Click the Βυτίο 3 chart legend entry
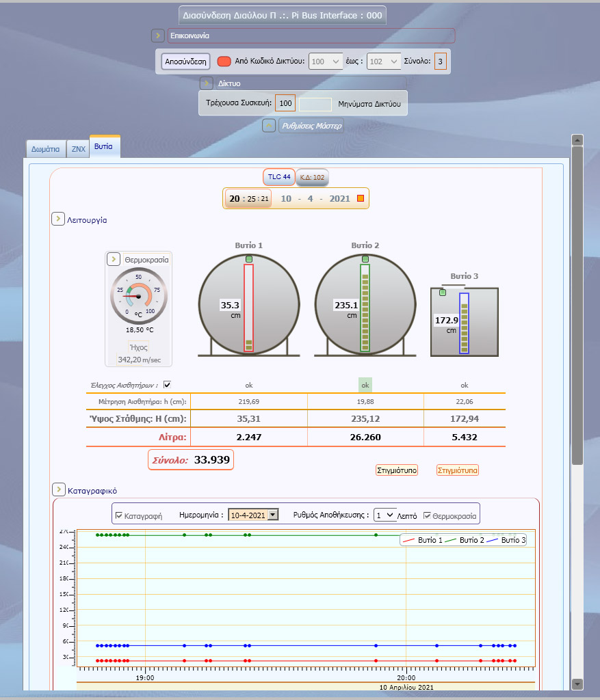 click(506, 540)
